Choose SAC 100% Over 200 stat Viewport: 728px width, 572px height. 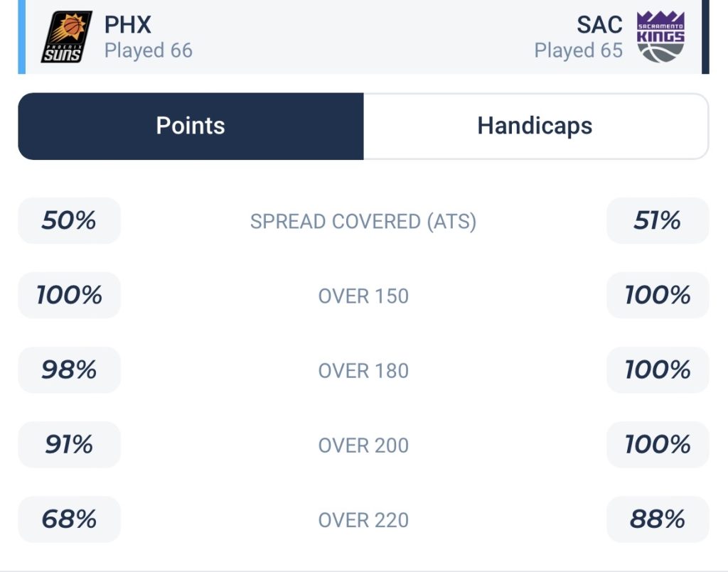point(658,444)
